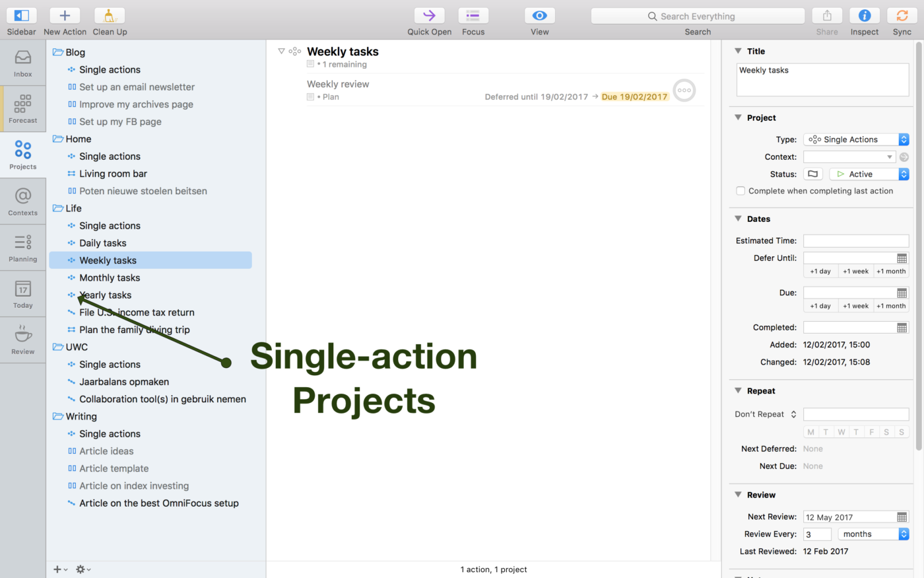The height and width of the screenshot is (578, 924).
Task: Click the Context go-to arrow icon
Action: pos(904,157)
